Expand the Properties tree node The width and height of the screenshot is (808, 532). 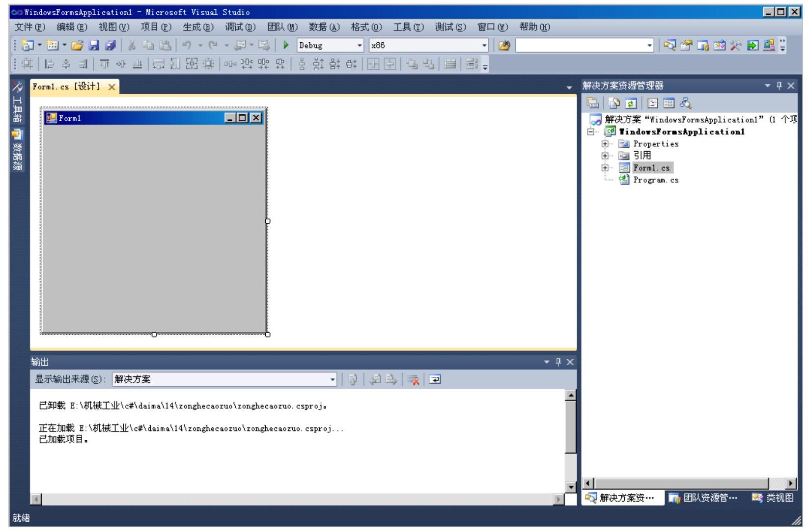[x=605, y=144]
